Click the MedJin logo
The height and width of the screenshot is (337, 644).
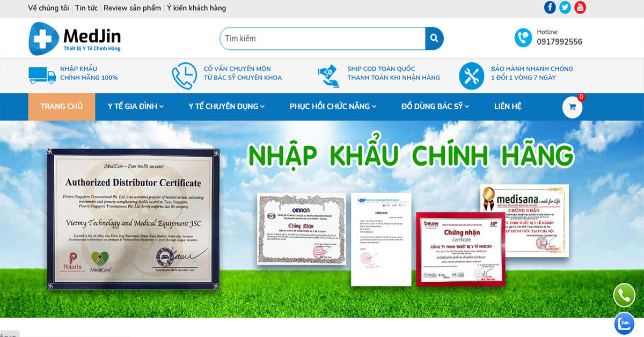(75, 39)
